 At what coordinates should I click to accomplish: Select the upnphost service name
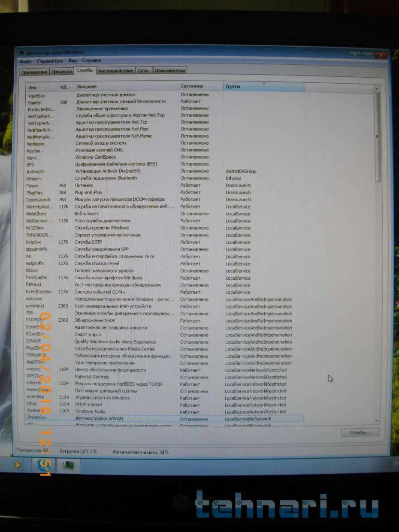[35, 306]
